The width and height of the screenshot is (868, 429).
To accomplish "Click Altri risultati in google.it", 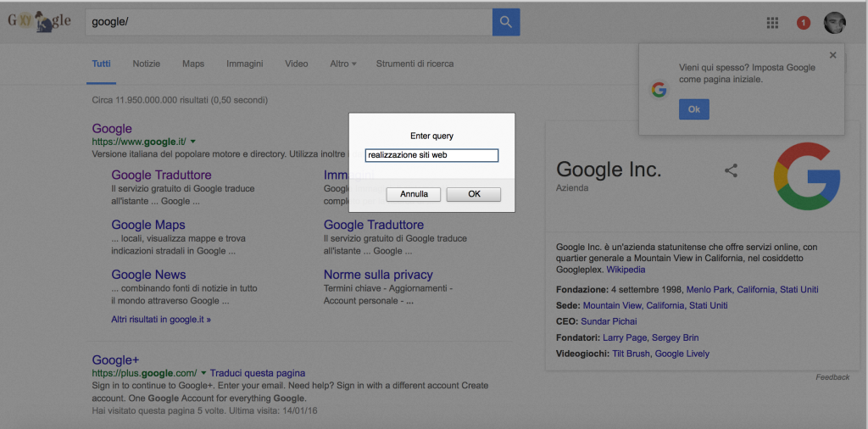I will tap(161, 320).
